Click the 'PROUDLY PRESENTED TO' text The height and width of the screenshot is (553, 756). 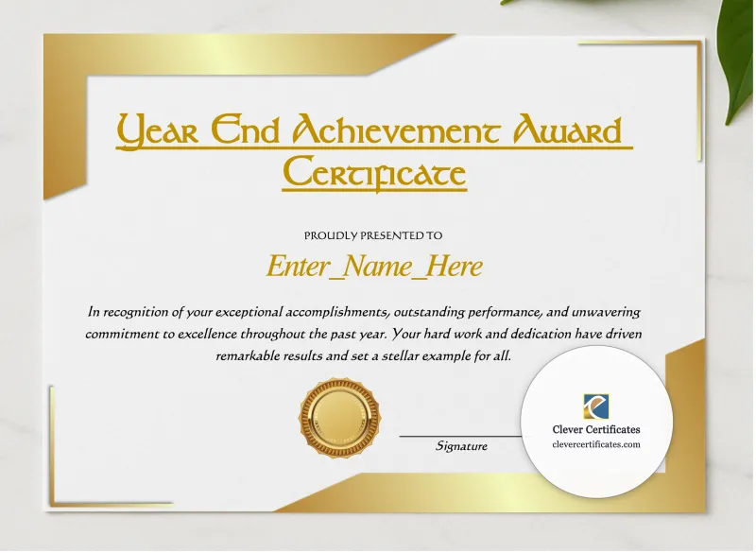pos(374,236)
